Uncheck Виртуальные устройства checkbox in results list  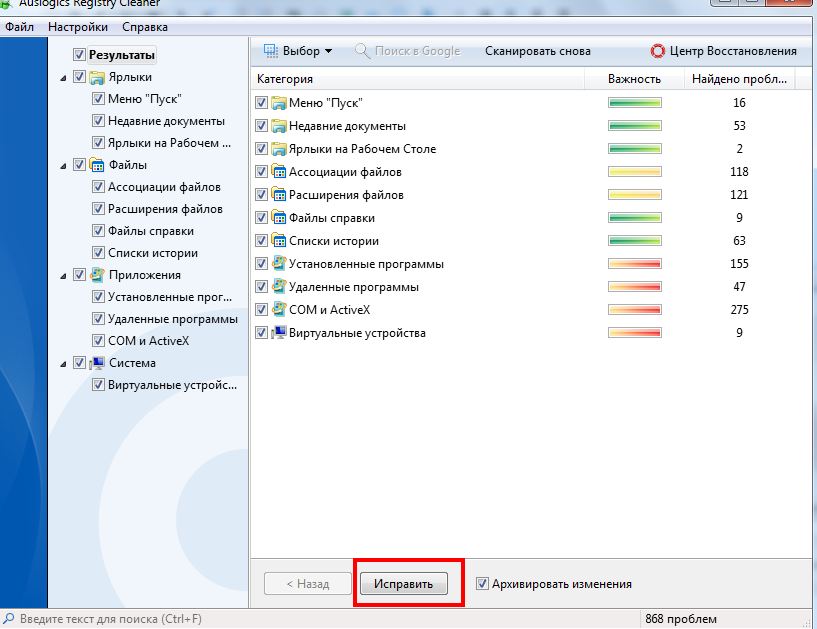point(262,332)
